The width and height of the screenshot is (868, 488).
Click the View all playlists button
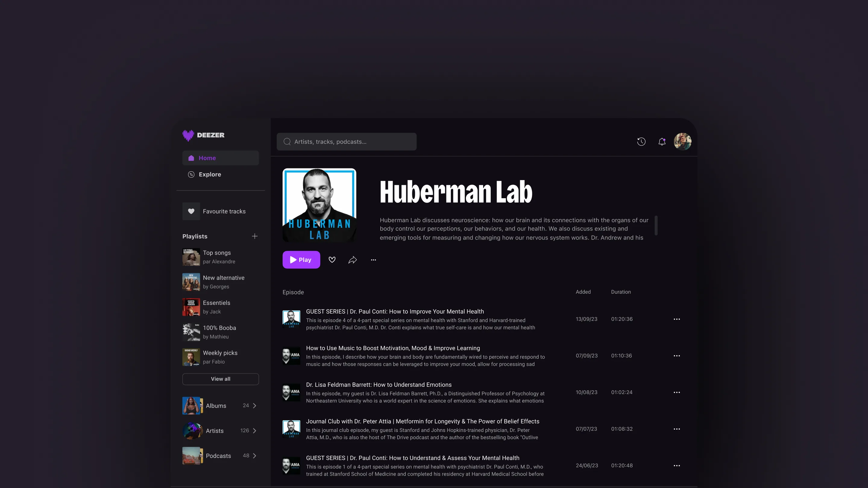tap(220, 379)
